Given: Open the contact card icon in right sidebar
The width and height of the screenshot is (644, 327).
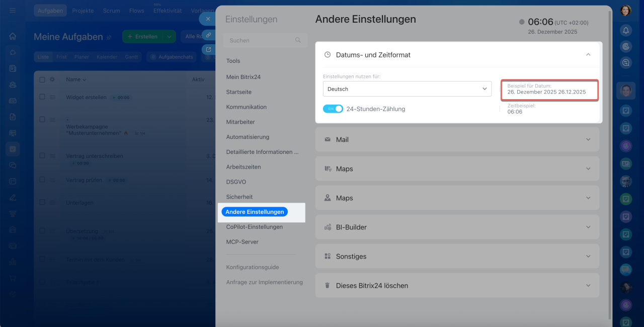Looking at the screenshot, I should pos(626,163).
